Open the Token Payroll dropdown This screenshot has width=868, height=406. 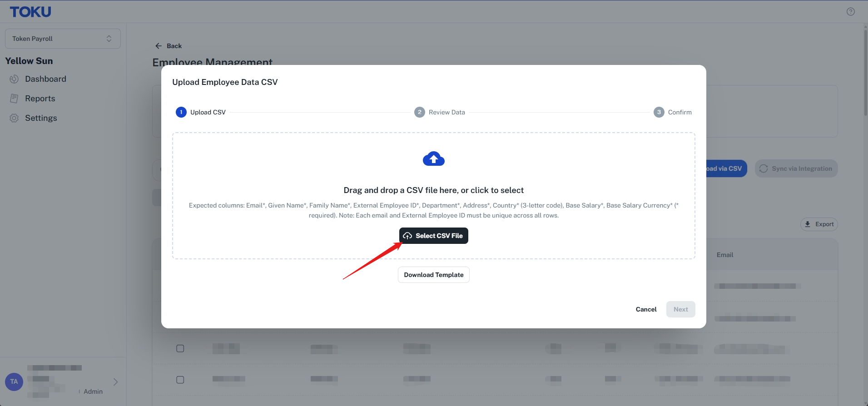[63, 39]
